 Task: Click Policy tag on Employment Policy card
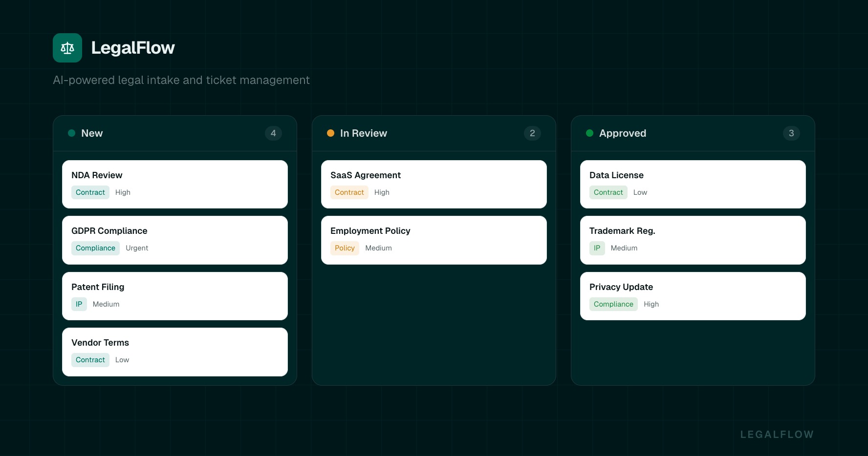tap(345, 248)
